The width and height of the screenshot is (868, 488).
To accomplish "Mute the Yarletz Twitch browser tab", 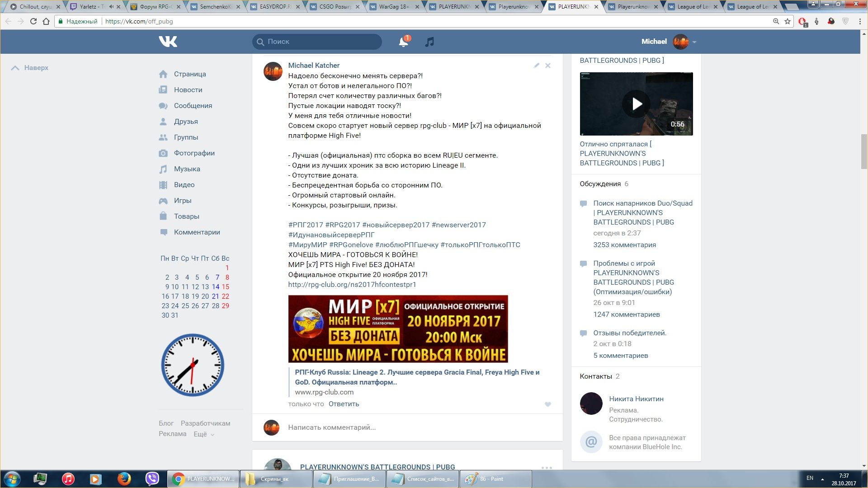I will 112,7.
